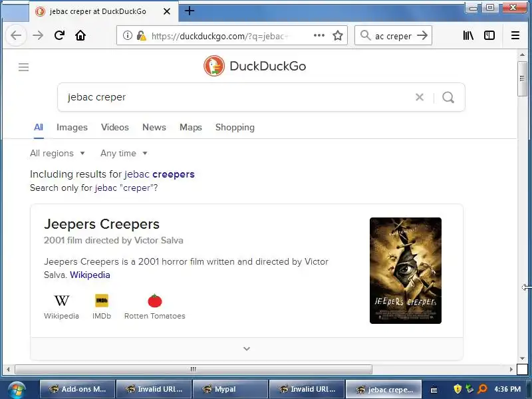Click the Jeepers Creepers title
The height and width of the screenshot is (399, 532).
tap(102, 224)
